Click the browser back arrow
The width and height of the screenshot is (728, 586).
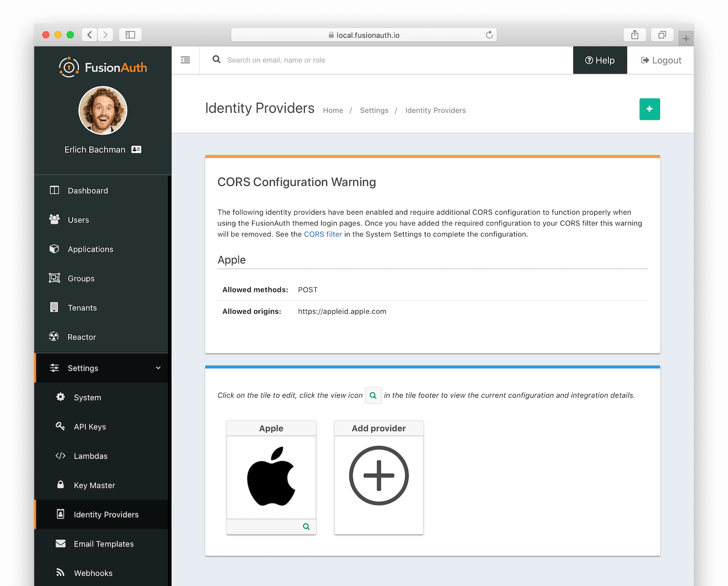click(90, 35)
